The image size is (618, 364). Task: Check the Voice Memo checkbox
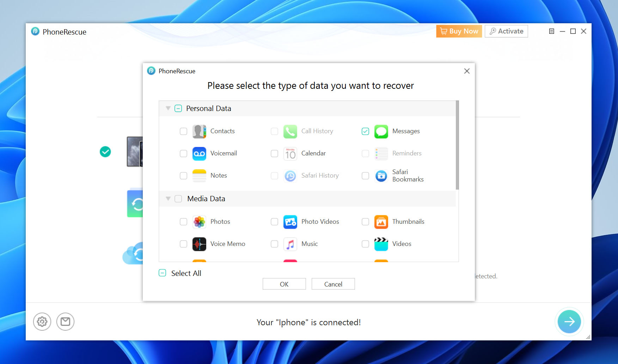183,244
